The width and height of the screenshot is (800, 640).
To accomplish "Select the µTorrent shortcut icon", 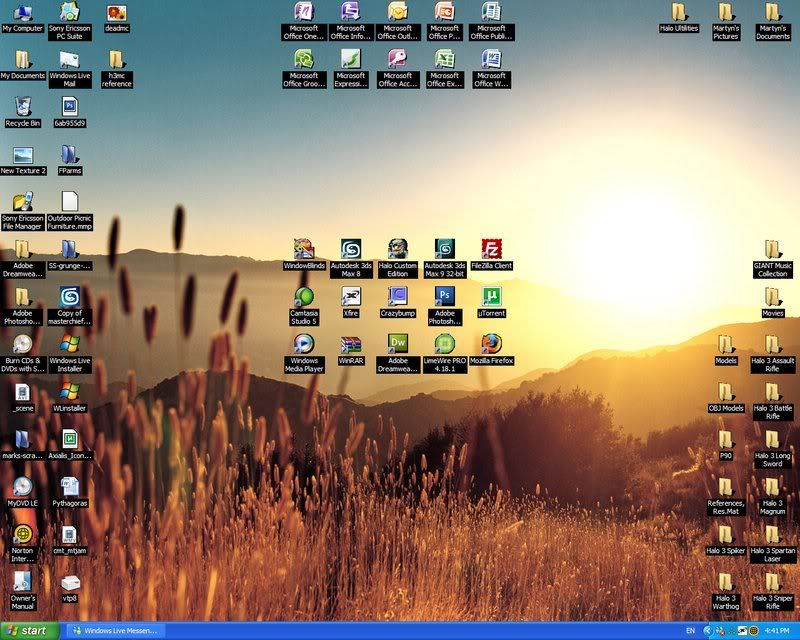I will (492, 296).
